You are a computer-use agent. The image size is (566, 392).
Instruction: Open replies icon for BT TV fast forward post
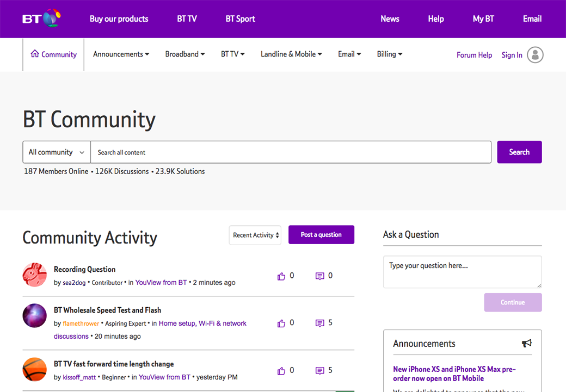pyautogui.click(x=320, y=371)
